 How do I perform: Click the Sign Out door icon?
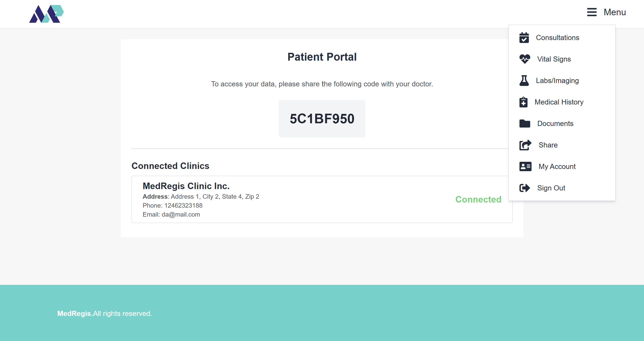click(525, 188)
